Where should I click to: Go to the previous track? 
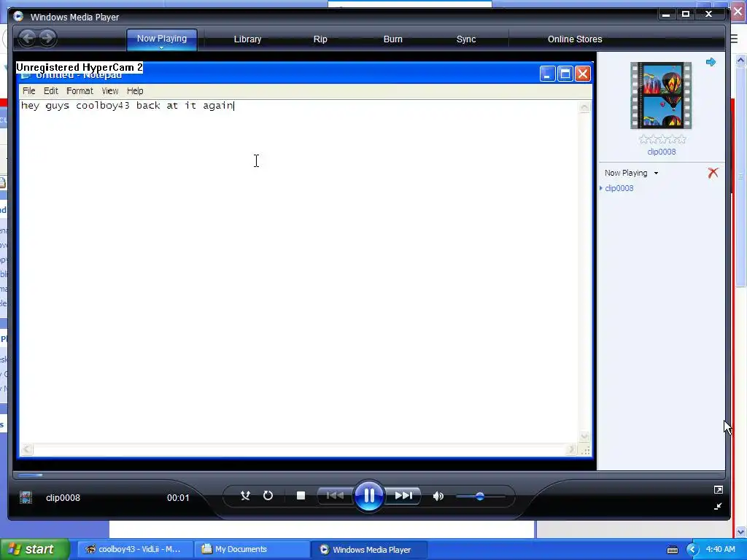pyautogui.click(x=335, y=496)
